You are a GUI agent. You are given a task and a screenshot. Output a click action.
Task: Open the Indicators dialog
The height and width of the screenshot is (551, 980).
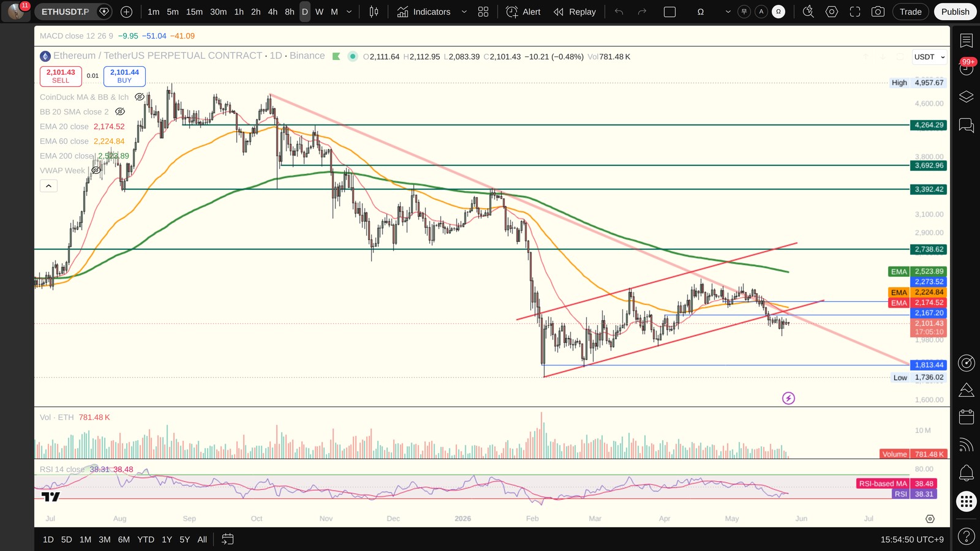[423, 12]
